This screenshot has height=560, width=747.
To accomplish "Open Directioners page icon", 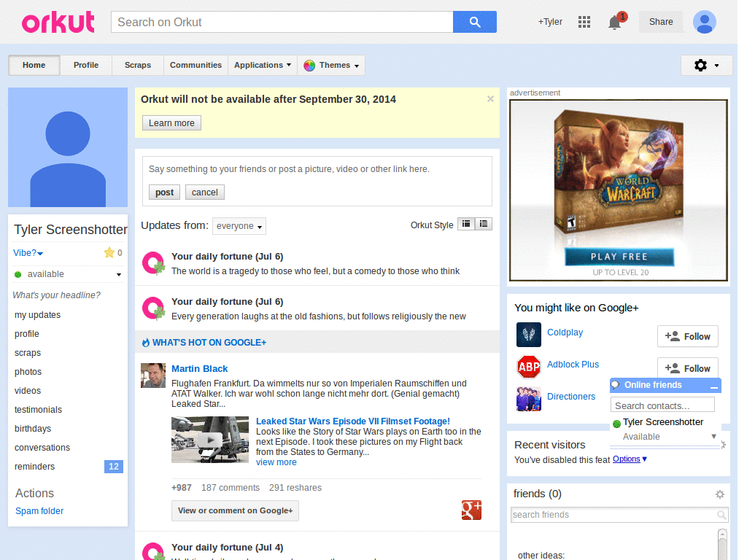I will pyautogui.click(x=528, y=399).
